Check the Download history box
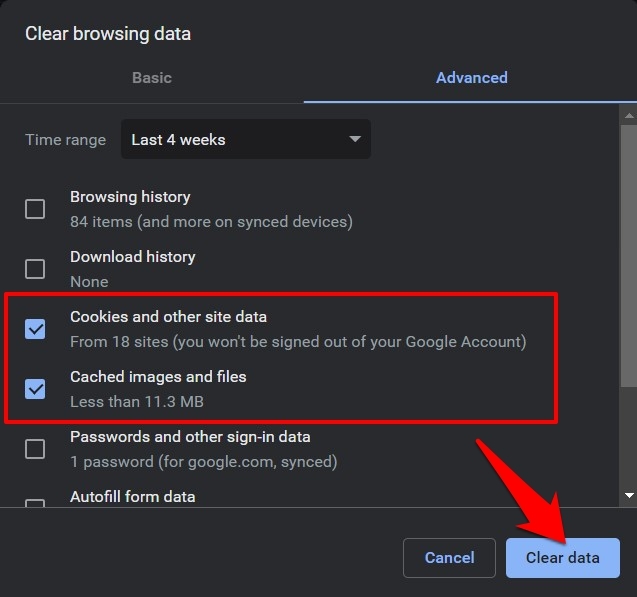This screenshot has height=597, width=637. [35, 269]
